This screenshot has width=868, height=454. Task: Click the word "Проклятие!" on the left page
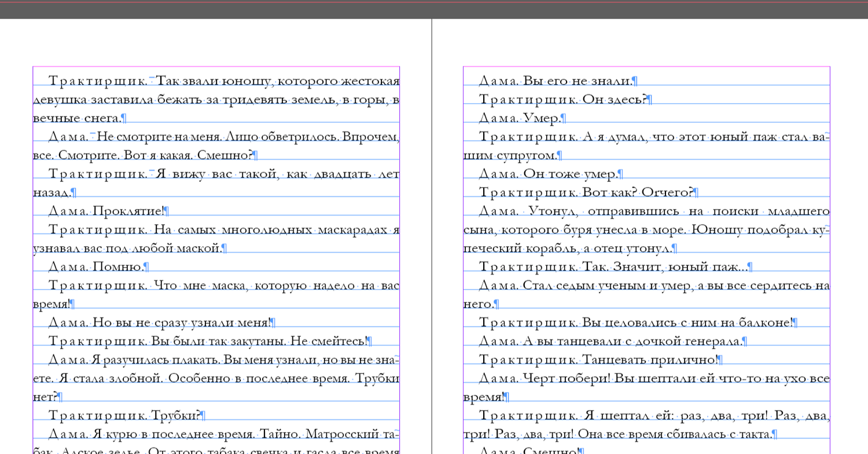[128, 211]
